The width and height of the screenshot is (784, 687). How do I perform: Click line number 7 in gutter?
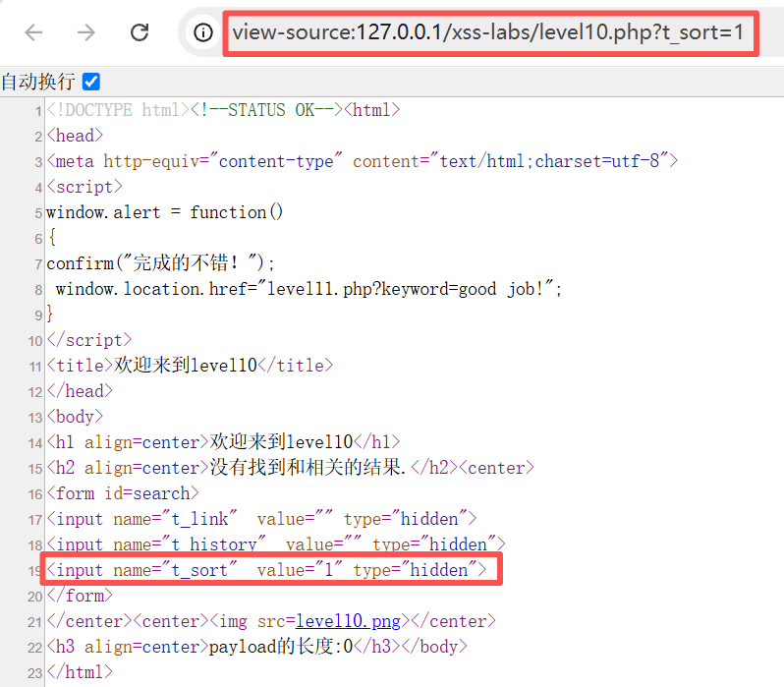click(38, 264)
